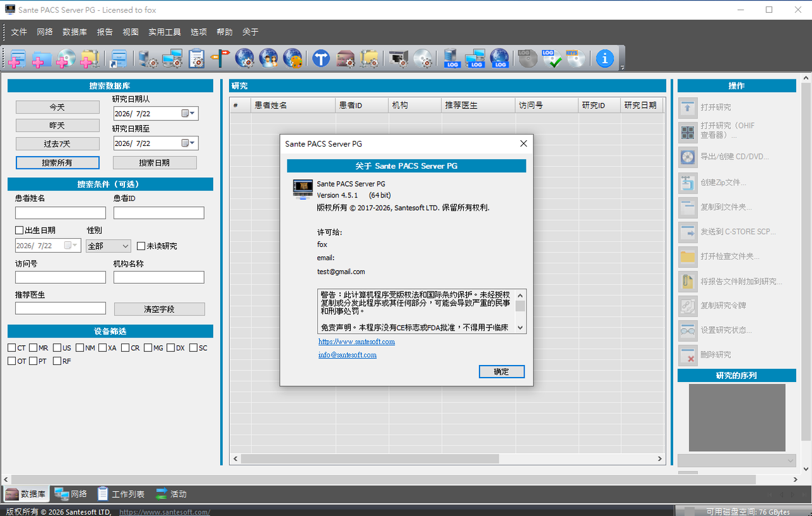Click the globe LOG toolbar icon

coord(499,58)
